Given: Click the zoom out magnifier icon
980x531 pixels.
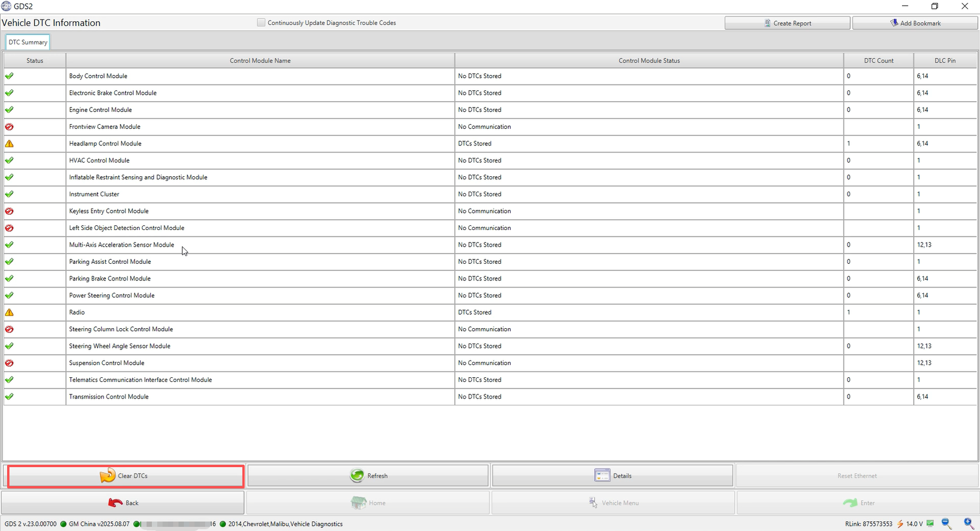Looking at the screenshot, I should (946, 523).
